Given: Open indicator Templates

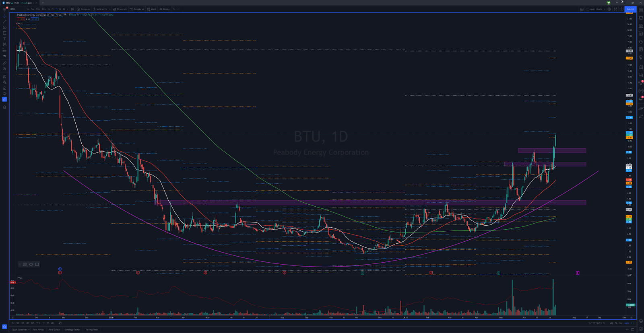Looking at the screenshot, I should (x=137, y=9).
